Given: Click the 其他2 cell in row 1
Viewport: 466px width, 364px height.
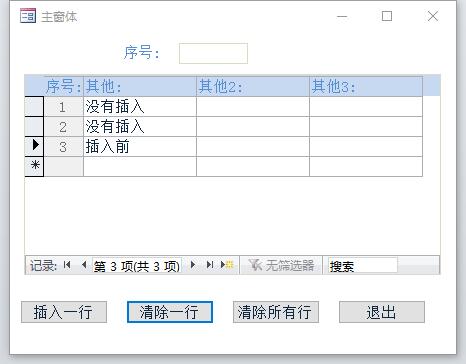Looking at the screenshot, I should 253,107.
